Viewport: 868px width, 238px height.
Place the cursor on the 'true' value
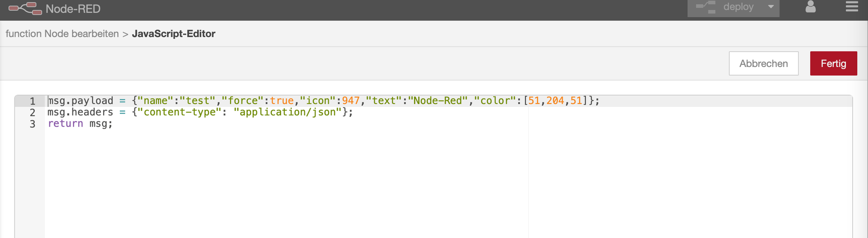[282, 100]
